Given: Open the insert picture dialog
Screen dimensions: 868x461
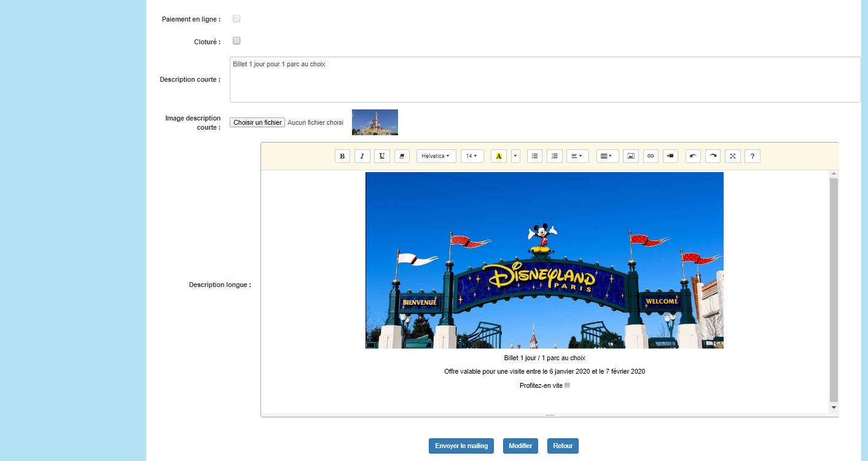Looking at the screenshot, I should click(x=630, y=156).
